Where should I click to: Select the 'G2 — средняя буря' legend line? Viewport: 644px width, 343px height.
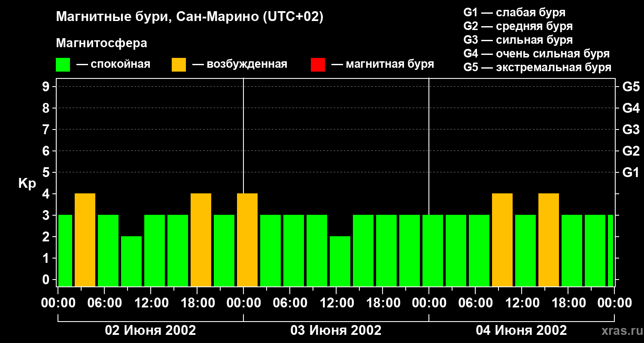click(518, 26)
